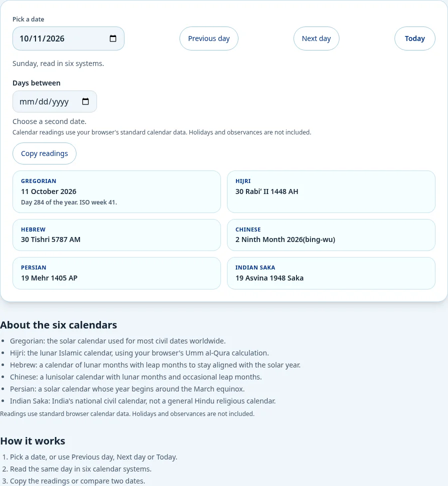Advance to the Next day
Screen dimensions: 448x486
click(316, 38)
